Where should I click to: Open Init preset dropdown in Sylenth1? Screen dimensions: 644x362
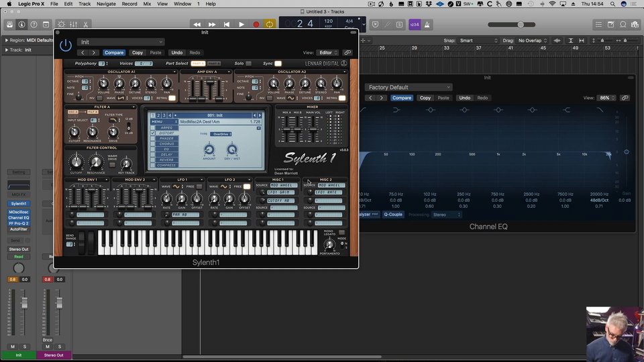tap(121, 42)
